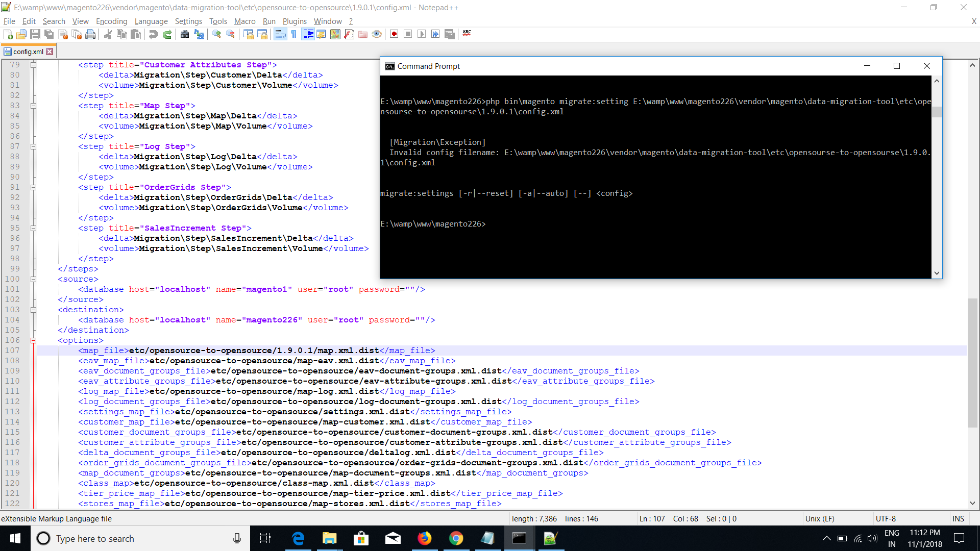
Task: Open the Search menu
Action: (x=54, y=21)
